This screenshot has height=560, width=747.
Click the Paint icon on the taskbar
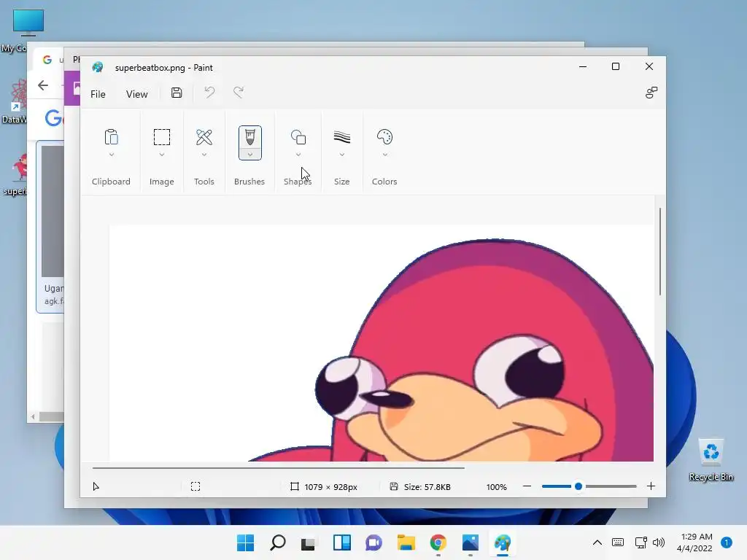pyautogui.click(x=503, y=542)
